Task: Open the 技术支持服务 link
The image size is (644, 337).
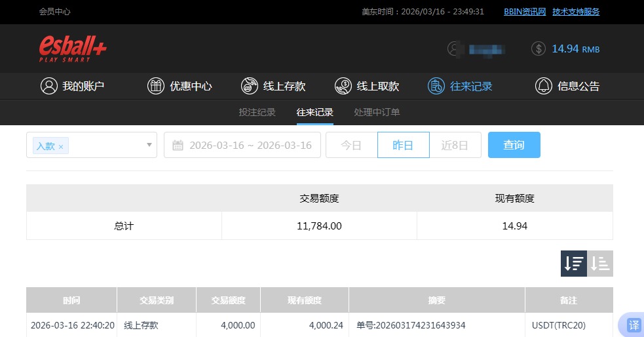Action: (576, 12)
